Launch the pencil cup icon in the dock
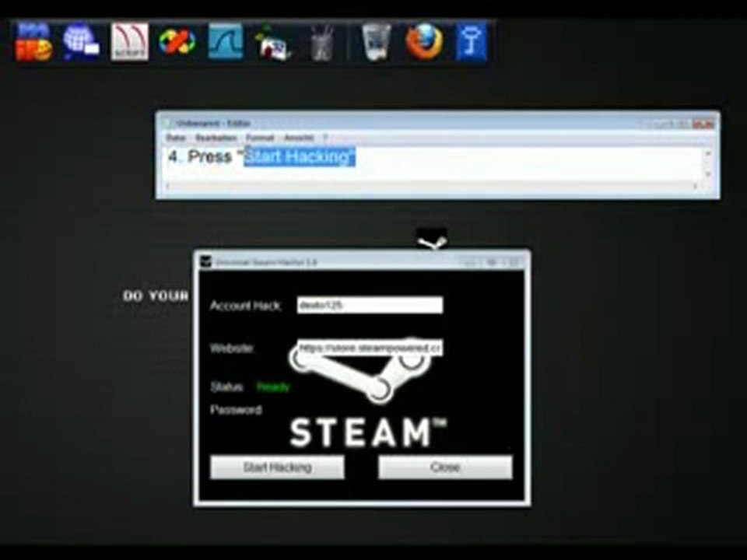The width and height of the screenshot is (747, 560). click(x=322, y=43)
